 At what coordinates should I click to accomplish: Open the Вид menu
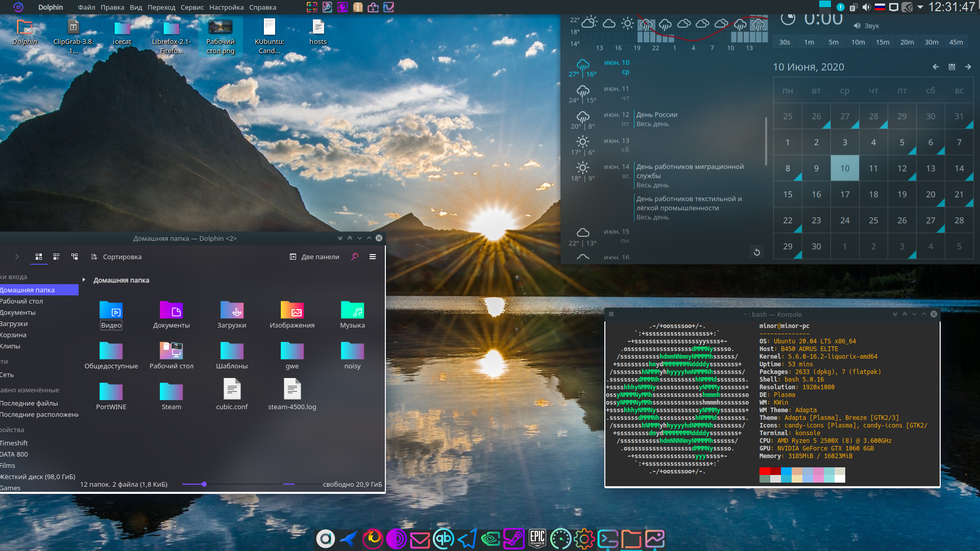136,7
